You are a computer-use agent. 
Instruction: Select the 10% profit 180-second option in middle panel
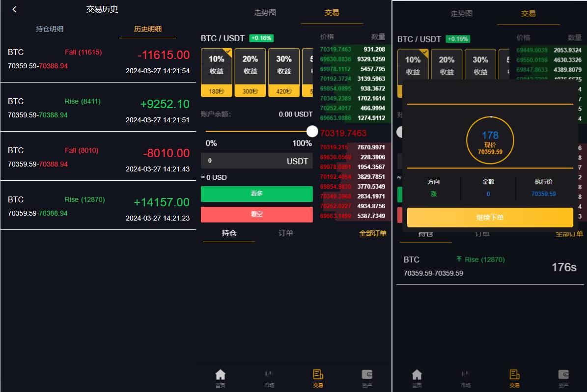(x=216, y=72)
